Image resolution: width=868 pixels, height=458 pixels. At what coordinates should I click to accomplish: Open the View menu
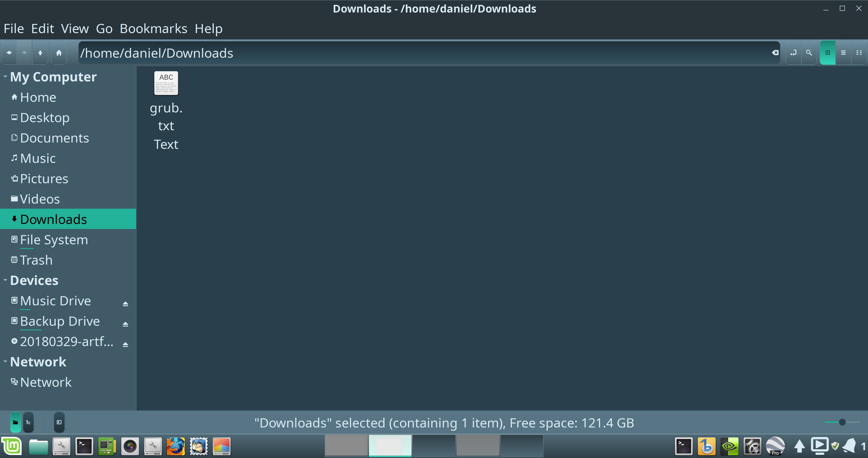click(75, 29)
